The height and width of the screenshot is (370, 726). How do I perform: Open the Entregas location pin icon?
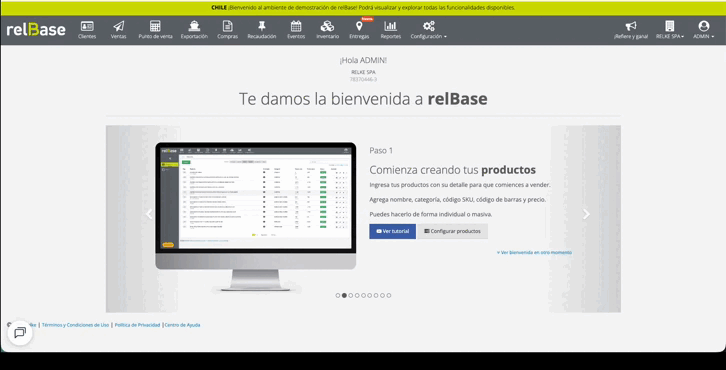359,26
